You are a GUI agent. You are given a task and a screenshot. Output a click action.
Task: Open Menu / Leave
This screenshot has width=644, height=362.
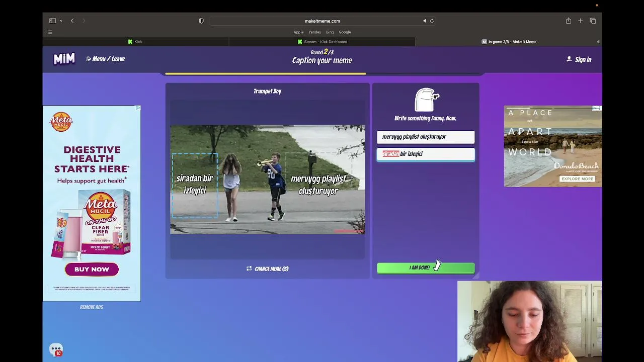pyautogui.click(x=106, y=59)
